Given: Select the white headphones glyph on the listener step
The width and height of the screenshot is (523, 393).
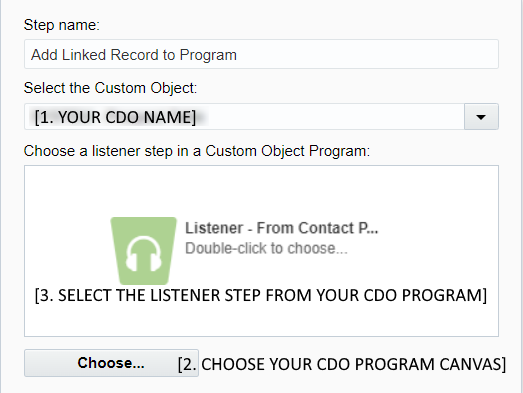Looking at the screenshot, I should [x=144, y=254].
